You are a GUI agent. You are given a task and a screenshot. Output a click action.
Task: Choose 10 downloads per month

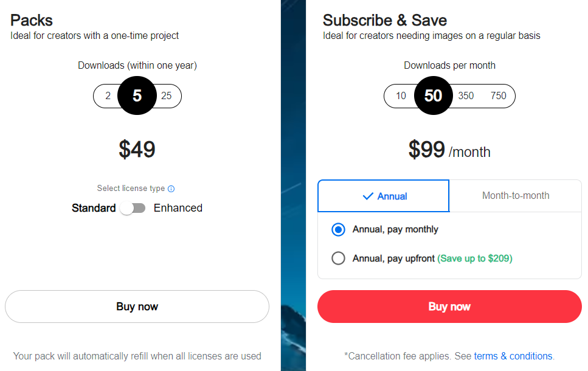401,96
